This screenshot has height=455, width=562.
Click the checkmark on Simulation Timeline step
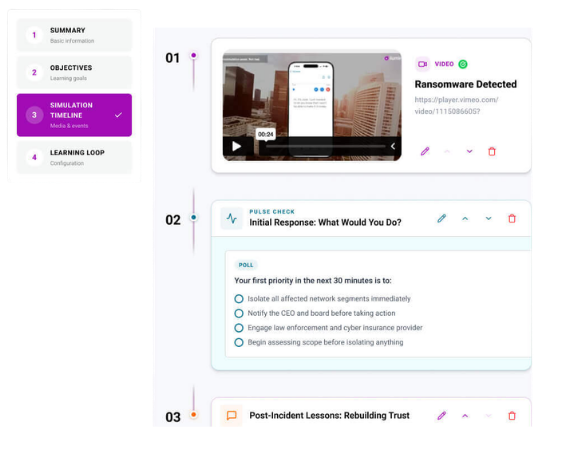[118, 115]
